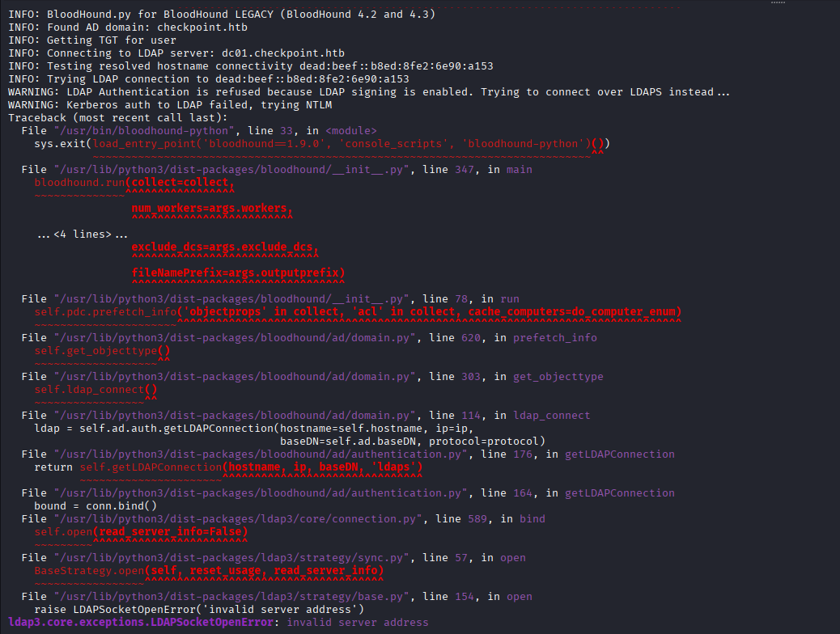Select the "self.ldap_connect()" code line
The width and height of the screenshot is (840, 634).
tap(95, 389)
